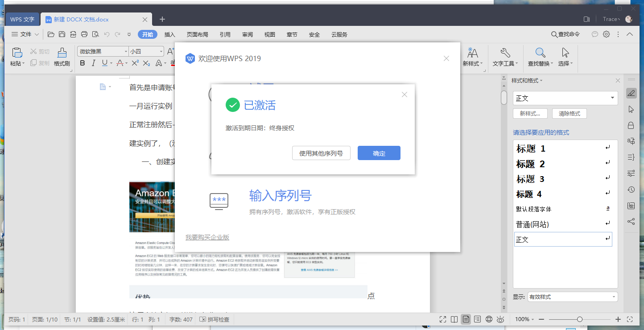Increase font size A+ icon

[171, 52]
